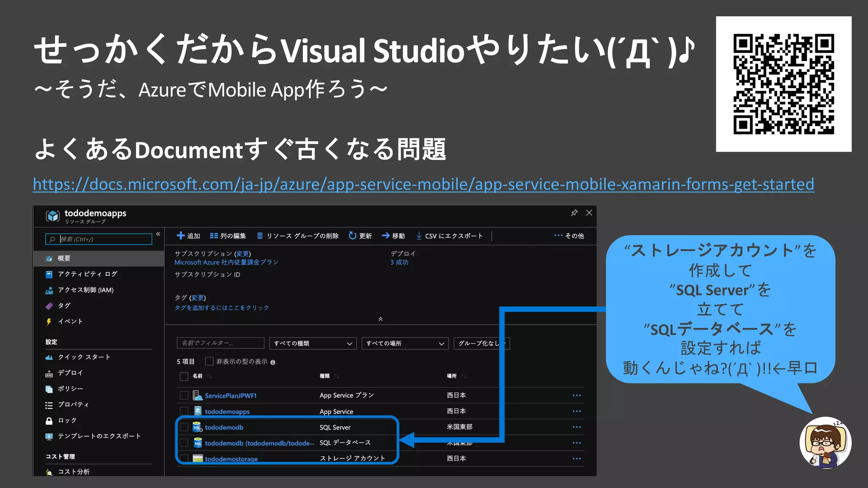Open row menu for tododemostorage

pos(577,458)
